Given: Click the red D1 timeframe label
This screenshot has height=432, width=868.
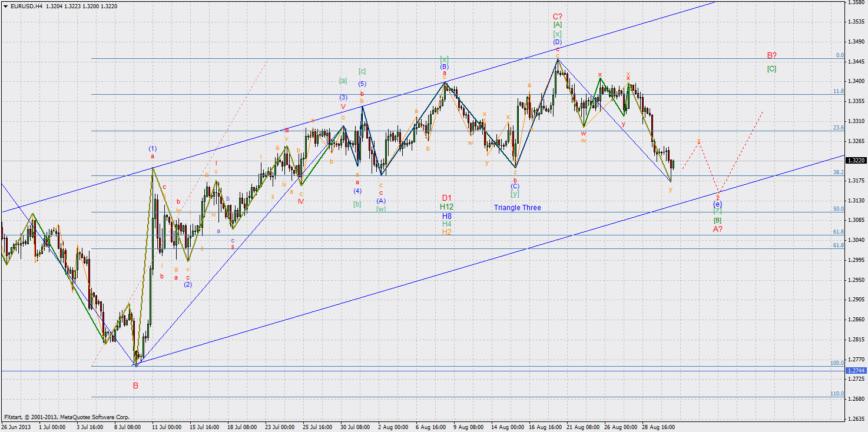Looking at the screenshot, I should 447,198.
